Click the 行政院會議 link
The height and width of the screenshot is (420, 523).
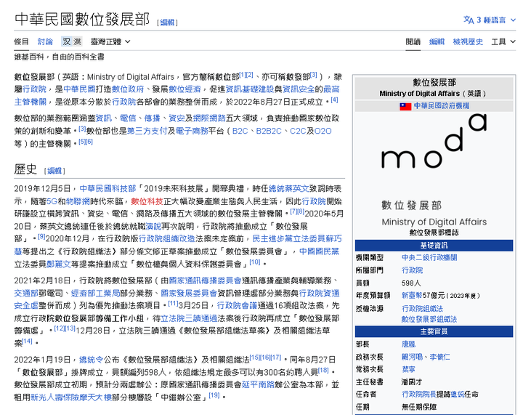pyautogui.click(x=237, y=306)
